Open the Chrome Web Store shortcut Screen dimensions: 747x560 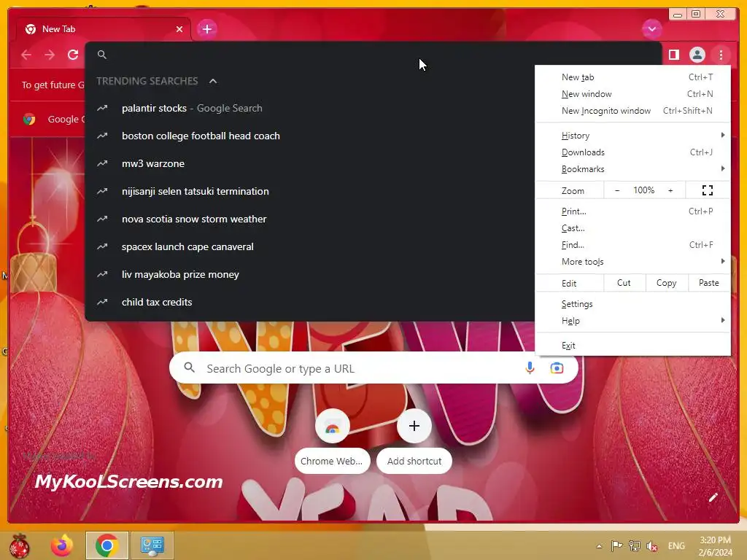point(332,440)
